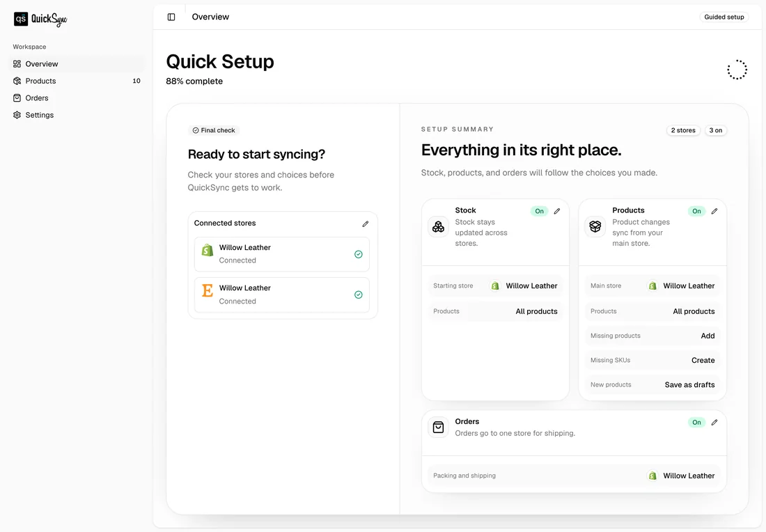
Task: Edit Connected stores with pencil icon
Action: [366, 224]
